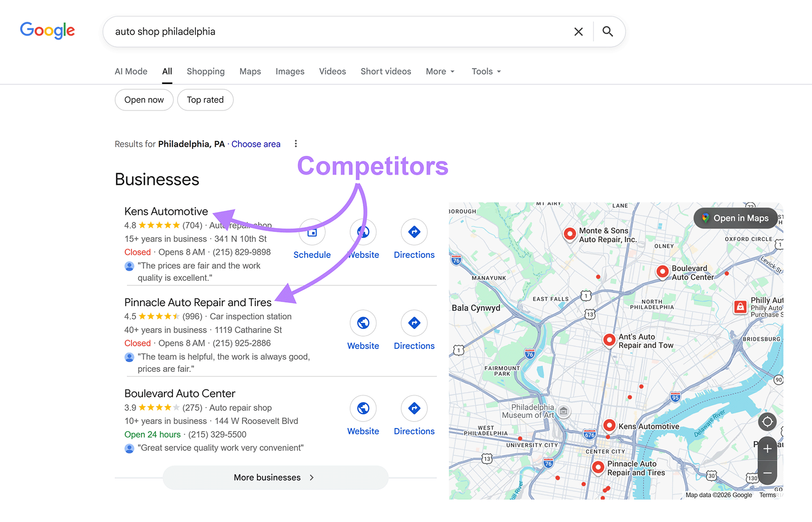Click the Google logo
The height and width of the screenshot is (522, 812).
[47, 31]
